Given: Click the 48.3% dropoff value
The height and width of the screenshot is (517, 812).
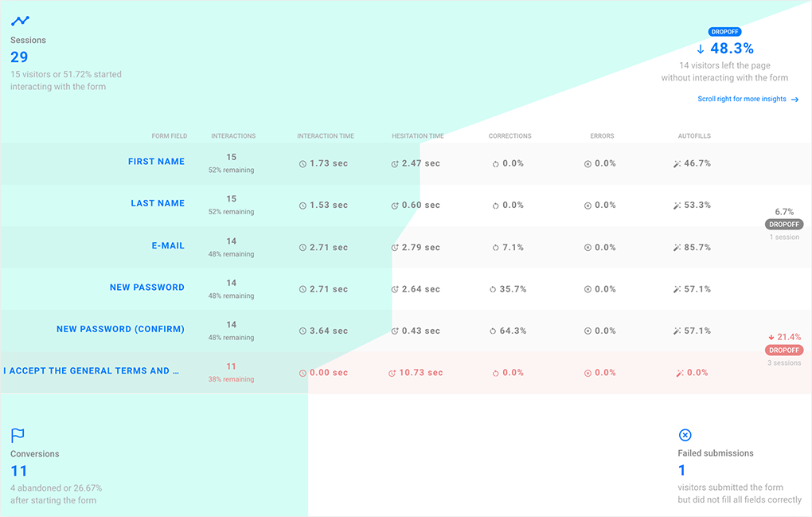Looking at the screenshot, I should pos(732,49).
